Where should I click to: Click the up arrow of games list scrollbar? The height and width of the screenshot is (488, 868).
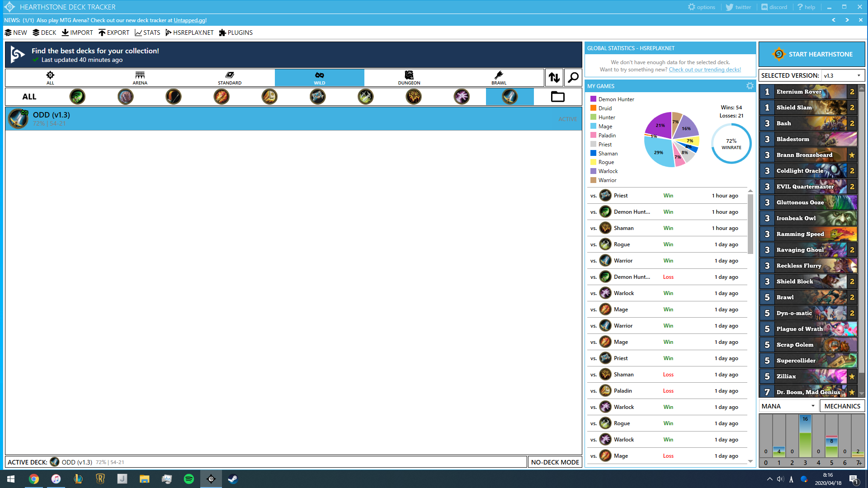click(x=750, y=191)
